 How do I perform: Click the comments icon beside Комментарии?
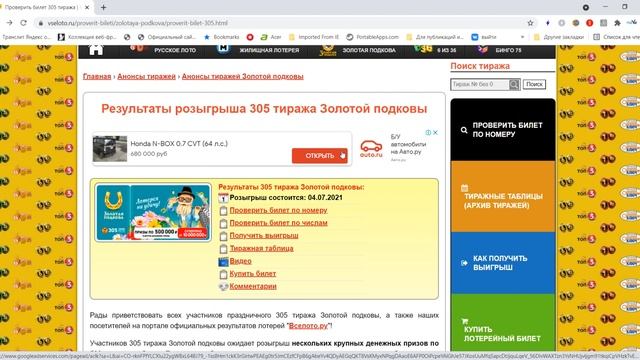pyautogui.click(x=223, y=287)
